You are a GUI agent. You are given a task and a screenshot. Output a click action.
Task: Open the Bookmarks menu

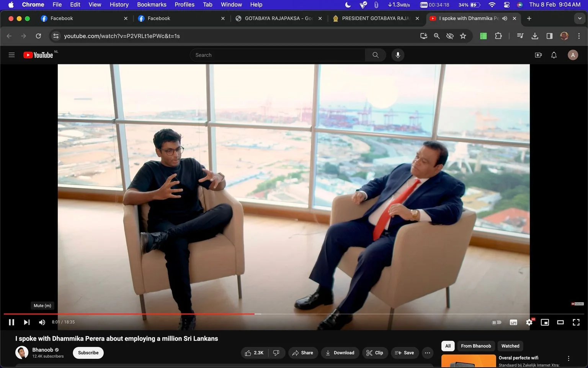[152, 5]
